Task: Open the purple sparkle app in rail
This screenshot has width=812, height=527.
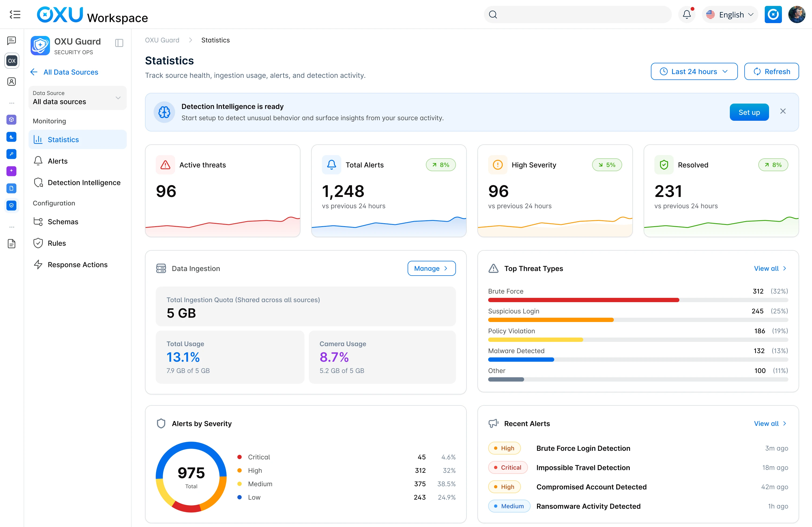Action: pyautogui.click(x=12, y=171)
